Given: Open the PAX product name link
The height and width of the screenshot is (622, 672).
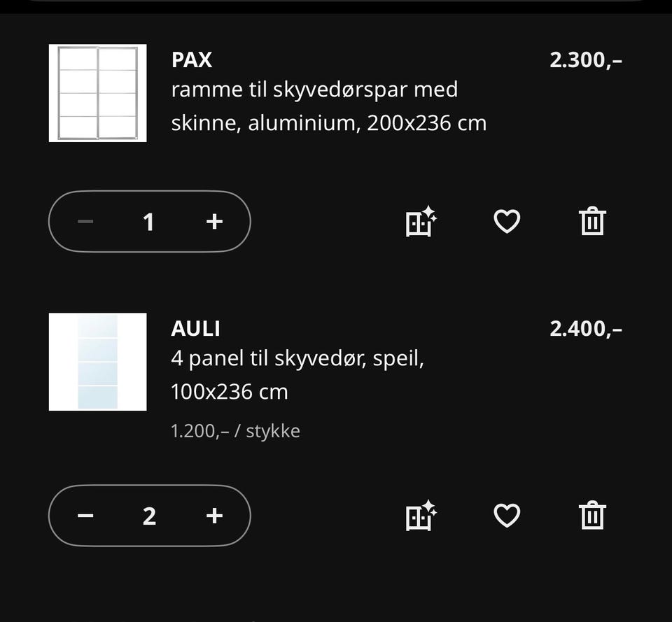Looking at the screenshot, I should pyautogui.click(x=191, y=60).
